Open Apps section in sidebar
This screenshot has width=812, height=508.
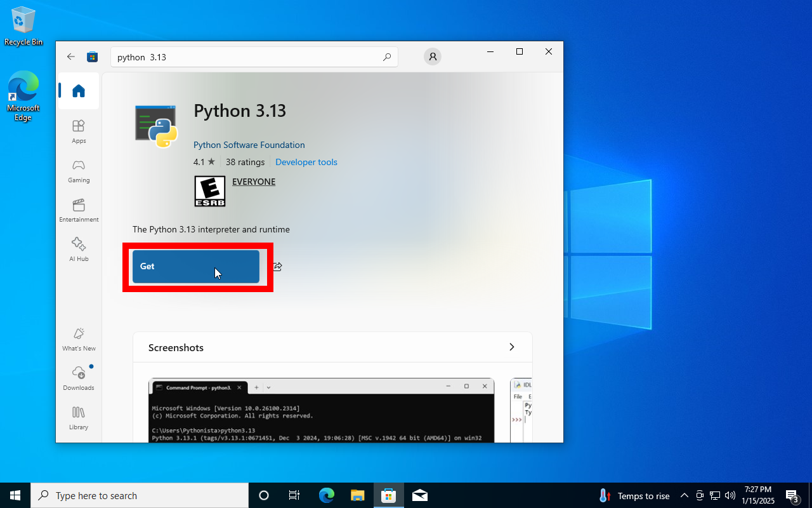tap(79, 131)
